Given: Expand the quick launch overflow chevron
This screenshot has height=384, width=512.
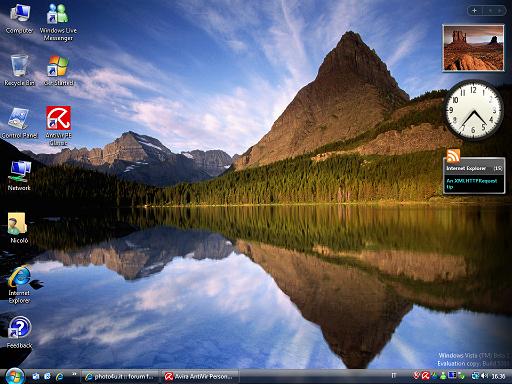Looking at the screenshot, I should 74,374.
